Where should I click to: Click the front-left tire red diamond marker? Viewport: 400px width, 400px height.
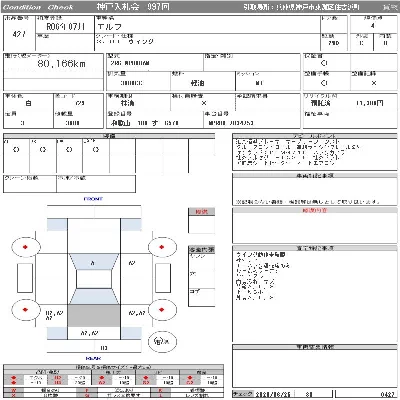coord(25,247)
